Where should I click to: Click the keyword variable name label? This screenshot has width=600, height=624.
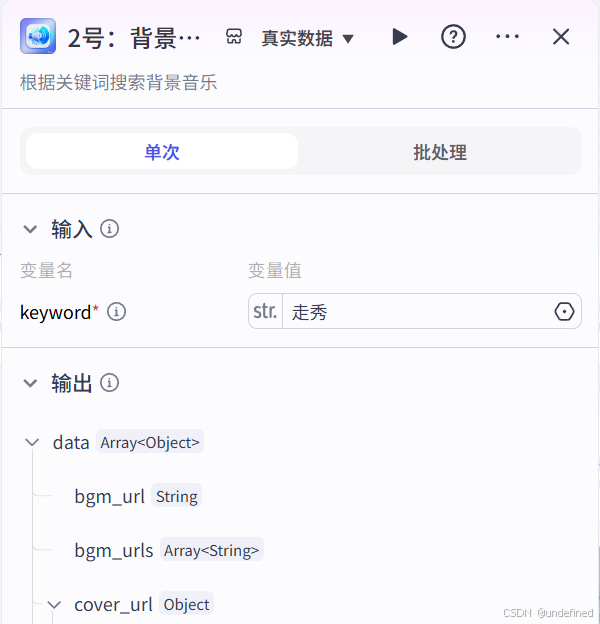click(x=56, y=312)
